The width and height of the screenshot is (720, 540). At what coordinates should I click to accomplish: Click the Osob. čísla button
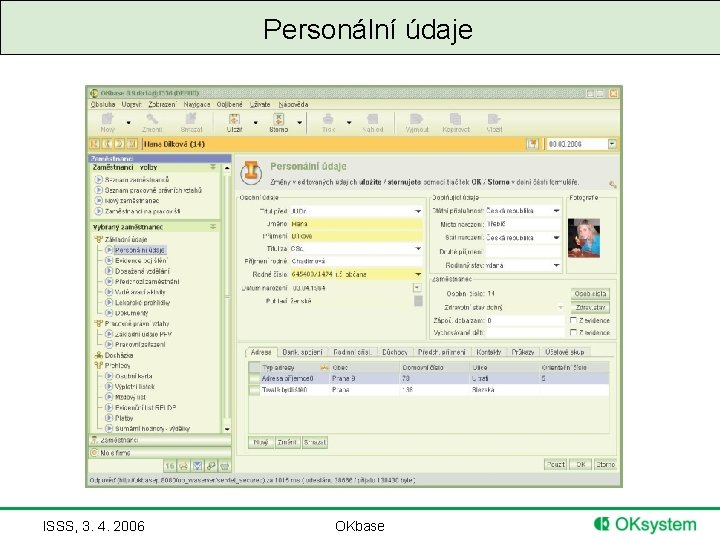click(x=590, y=293)
